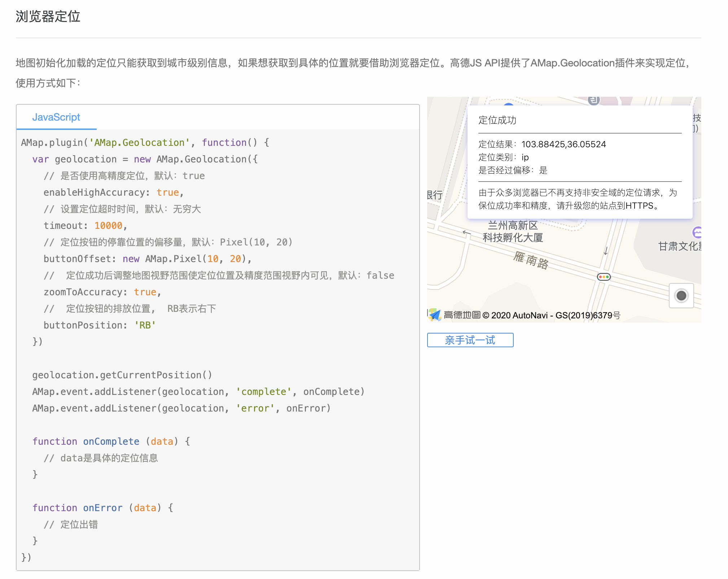This screenshot has width=728, height=579.
Task: Click the gray entrance POI icon at top
Action: click(593, 100)
